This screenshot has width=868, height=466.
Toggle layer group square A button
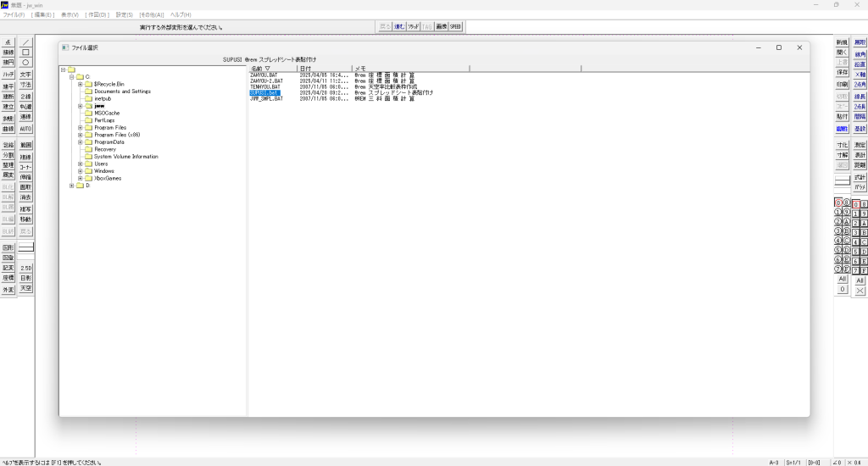[864, 223]
